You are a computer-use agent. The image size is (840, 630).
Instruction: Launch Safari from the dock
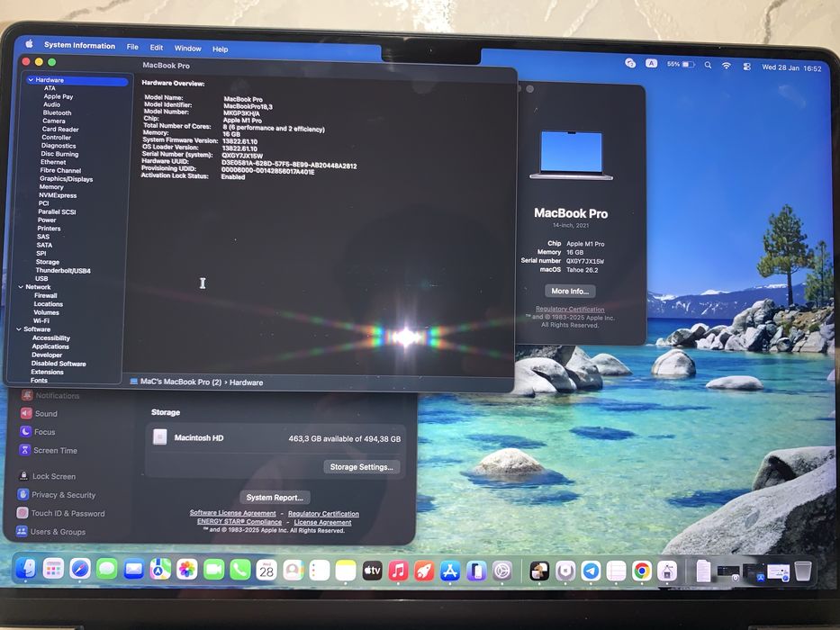point(80,569)
